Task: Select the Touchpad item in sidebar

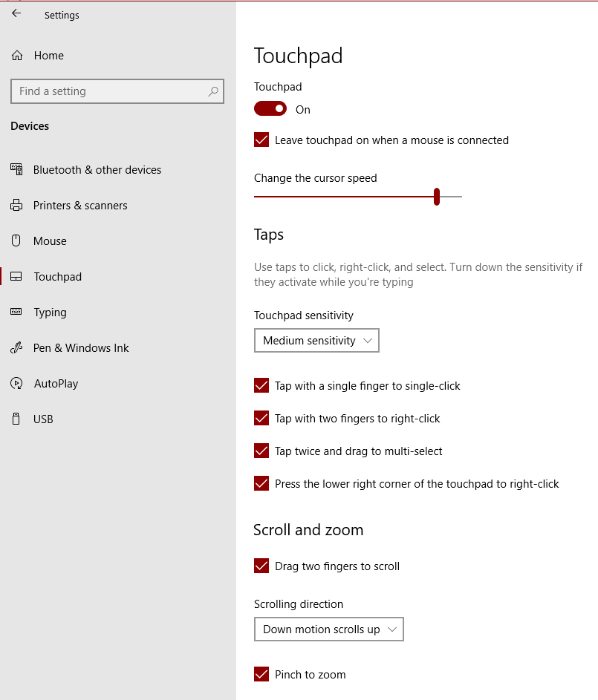Action: (x=57, y=277)
